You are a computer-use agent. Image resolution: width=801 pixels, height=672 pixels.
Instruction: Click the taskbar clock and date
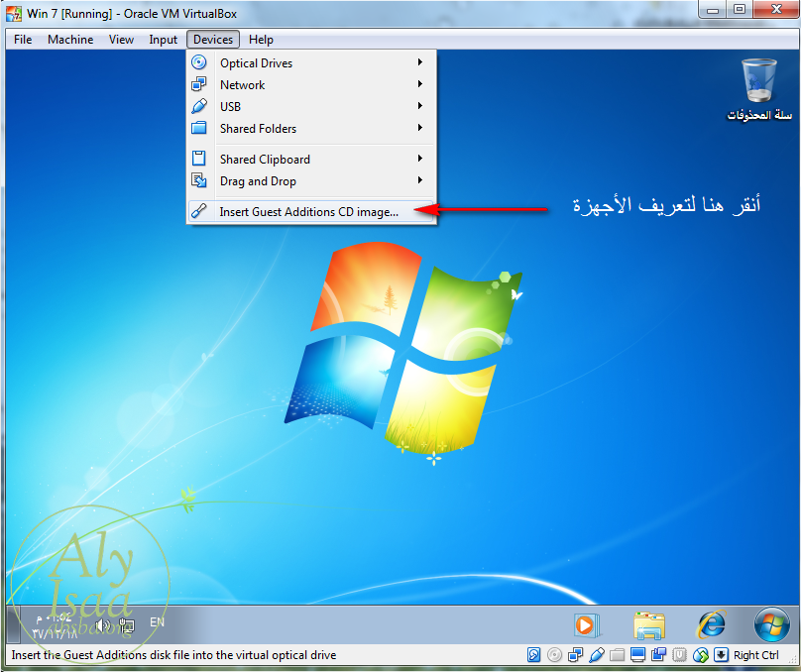click(54, 624)
